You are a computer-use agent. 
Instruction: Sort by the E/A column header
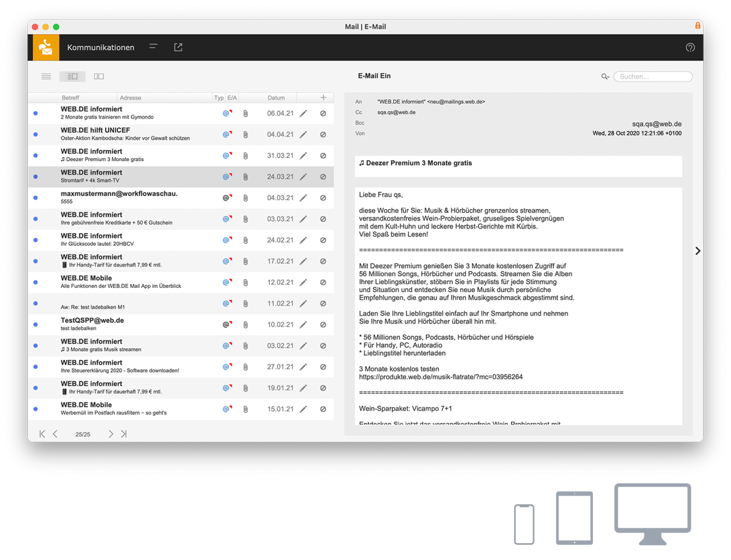pos(232,98)
